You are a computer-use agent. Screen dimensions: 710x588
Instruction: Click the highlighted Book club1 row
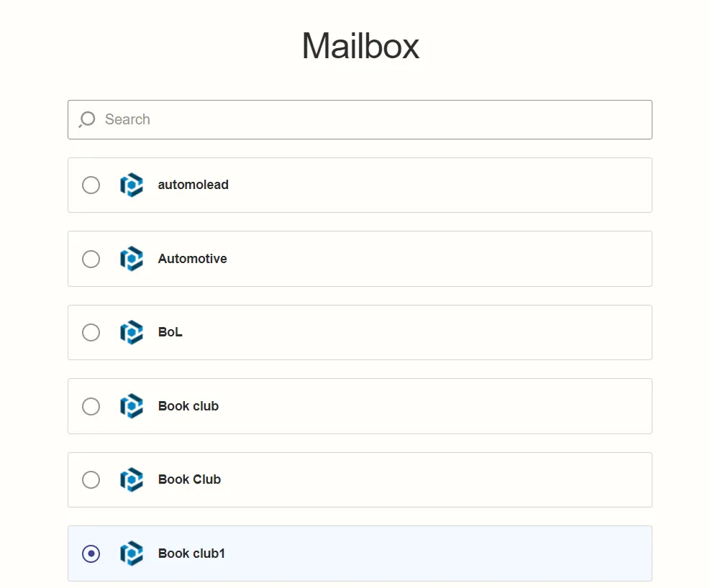pyautogui.click(x=360, y=553)
